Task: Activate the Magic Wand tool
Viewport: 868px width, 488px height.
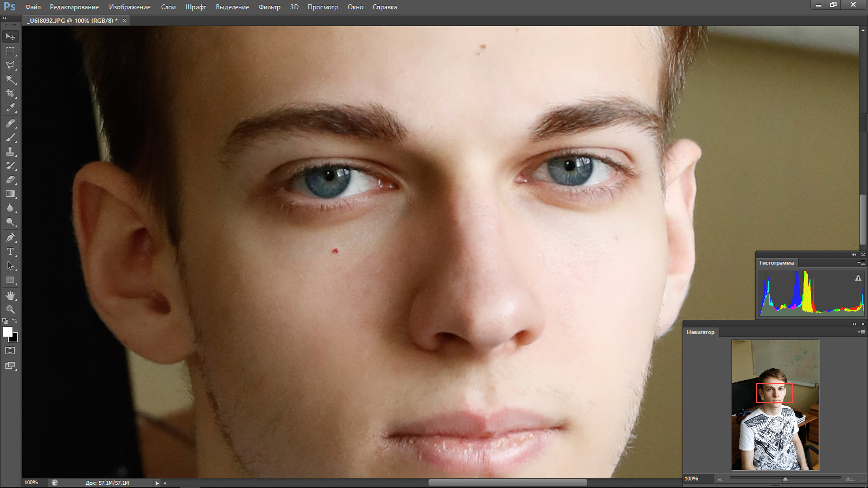Action: 10,79
